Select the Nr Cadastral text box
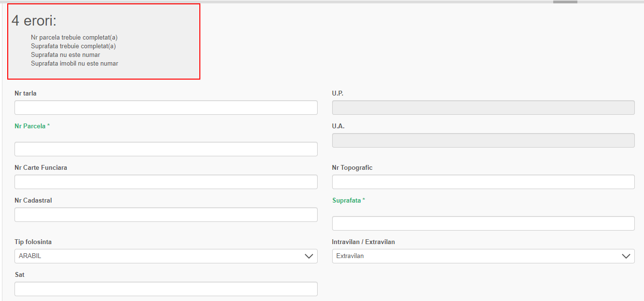The width and height of the screenshot is (644, 301). (166, 215)
